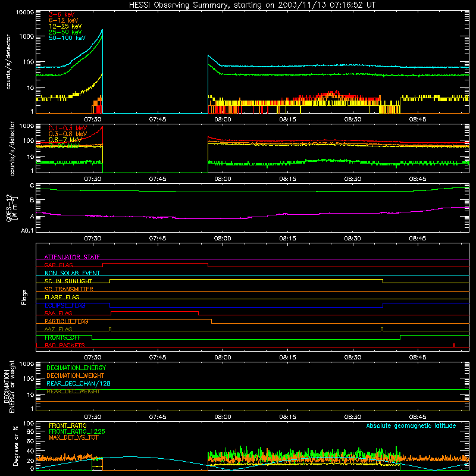Image resolution: width=476 pixels, height=476 pixels.
Task: Click the 'Degrees or %' axis title
Action: [15, 446]
